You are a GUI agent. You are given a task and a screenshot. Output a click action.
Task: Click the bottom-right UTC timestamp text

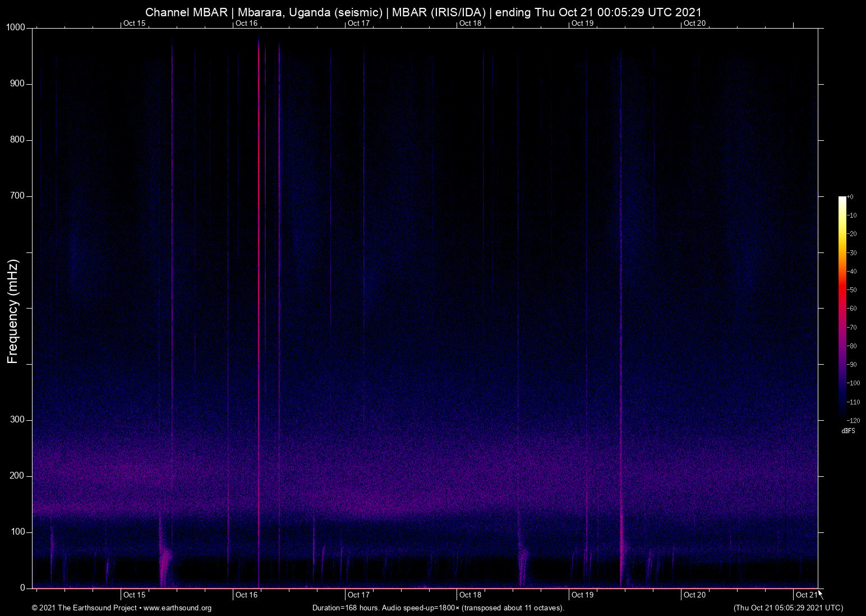pos(788,608)
